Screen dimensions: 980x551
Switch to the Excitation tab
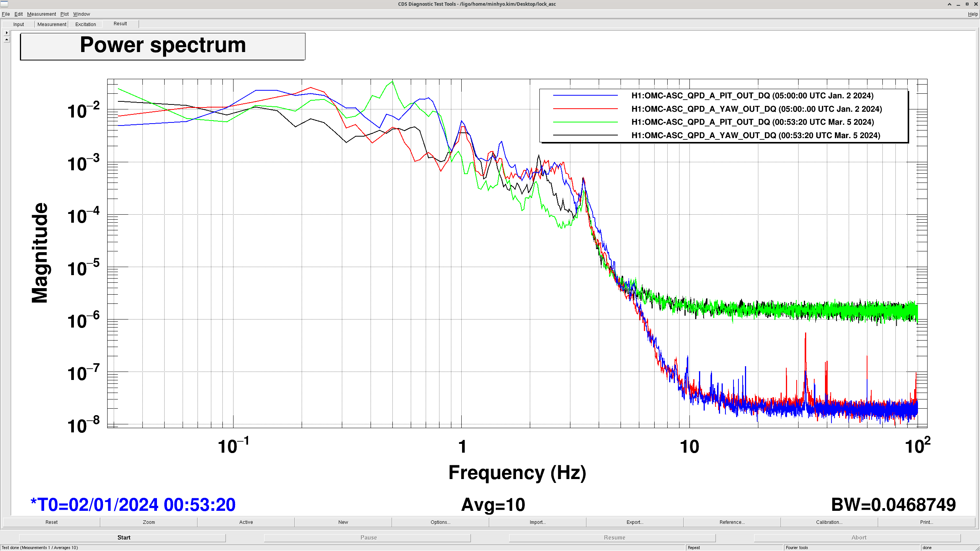(x=85, y=24)
